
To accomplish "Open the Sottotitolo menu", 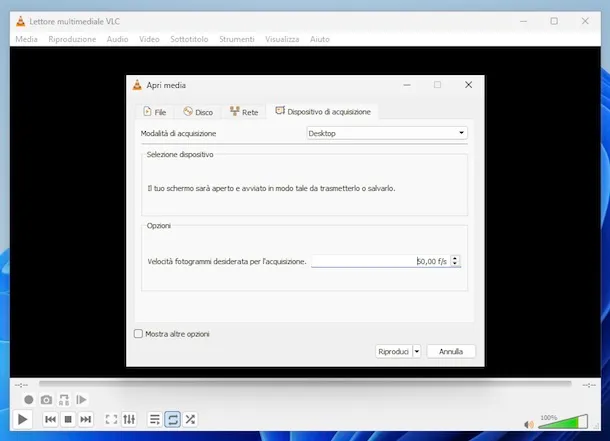I will point(189,39).
